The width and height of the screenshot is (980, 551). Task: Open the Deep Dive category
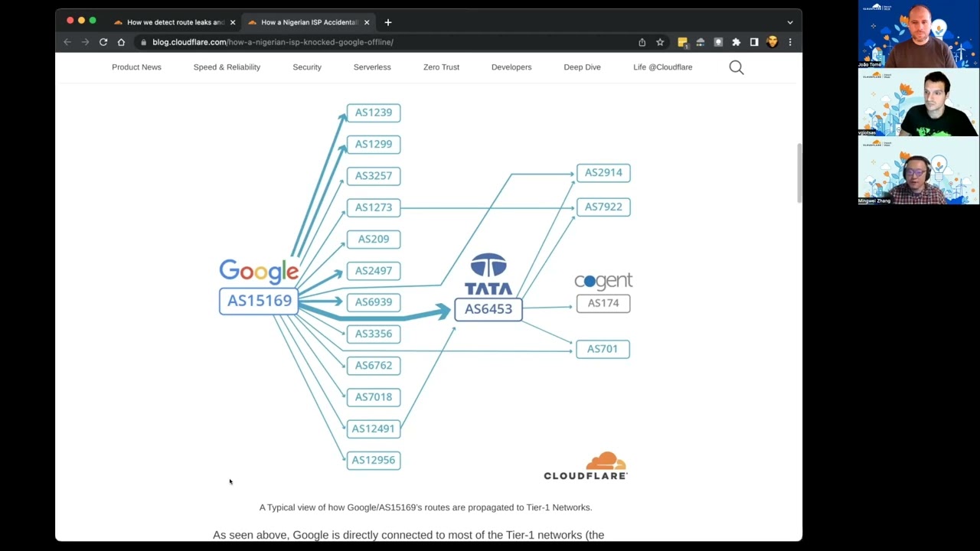point(582,67)
